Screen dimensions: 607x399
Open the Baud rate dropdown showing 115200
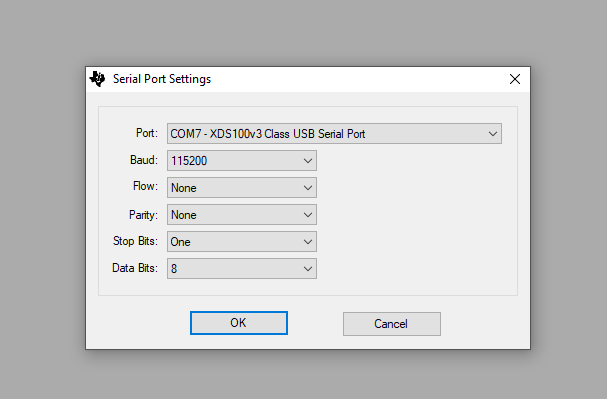click(242, 161)
